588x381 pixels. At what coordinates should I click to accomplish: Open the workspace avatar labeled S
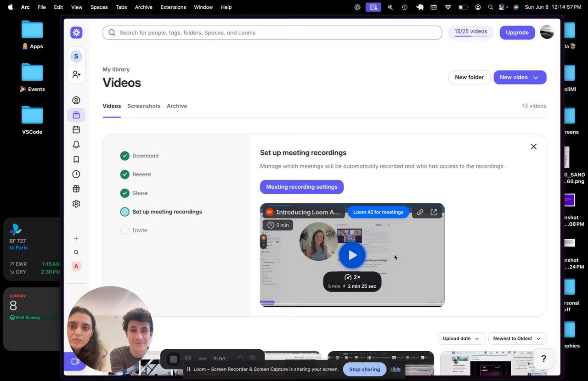pyautogui.click(x=76, y=56)
